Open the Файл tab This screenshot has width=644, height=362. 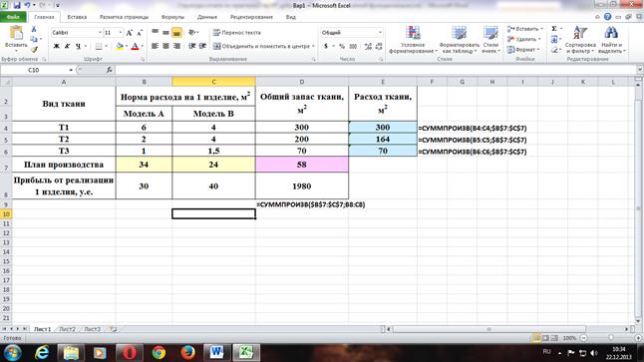point(13,17)
